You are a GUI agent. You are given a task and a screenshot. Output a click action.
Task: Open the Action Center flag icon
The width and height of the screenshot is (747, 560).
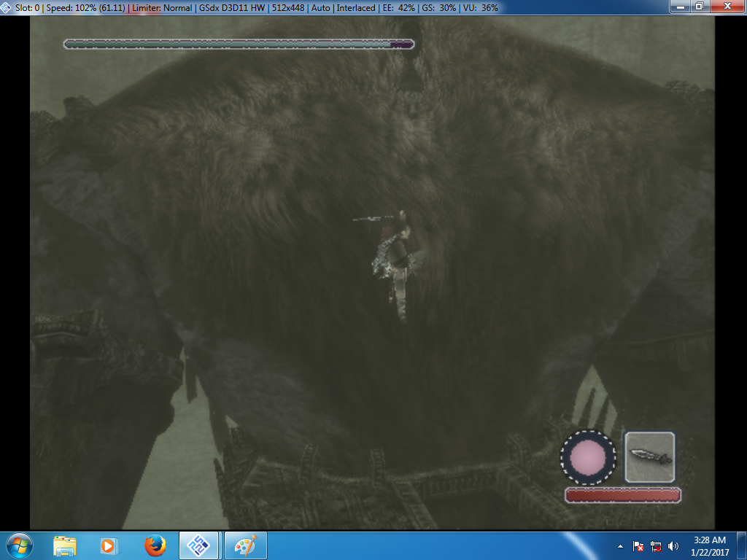click(x=638, y=546)
